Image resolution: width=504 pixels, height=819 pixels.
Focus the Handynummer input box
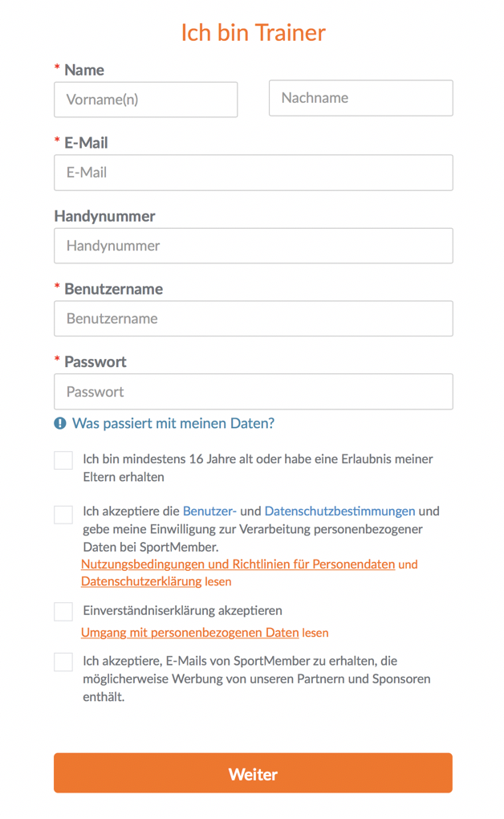click(x=254, y=246)
